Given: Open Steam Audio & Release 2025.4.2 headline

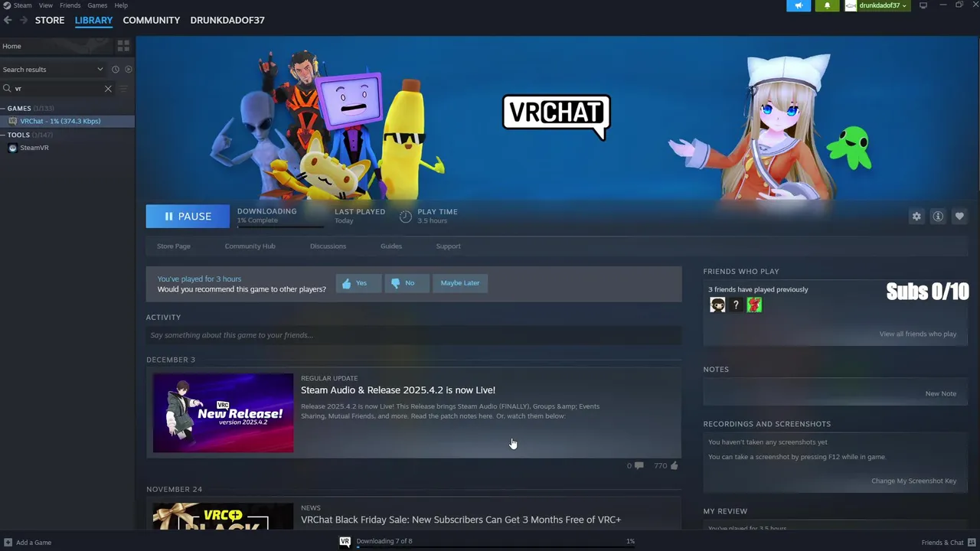Looking at the screenshot, I should click(x=398, y=390).
